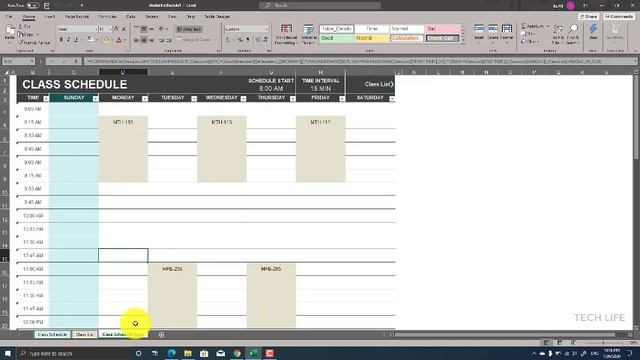Switch to the Table Design tab
The width and height of the screenshot is (640, 360).
coord(217,17)
